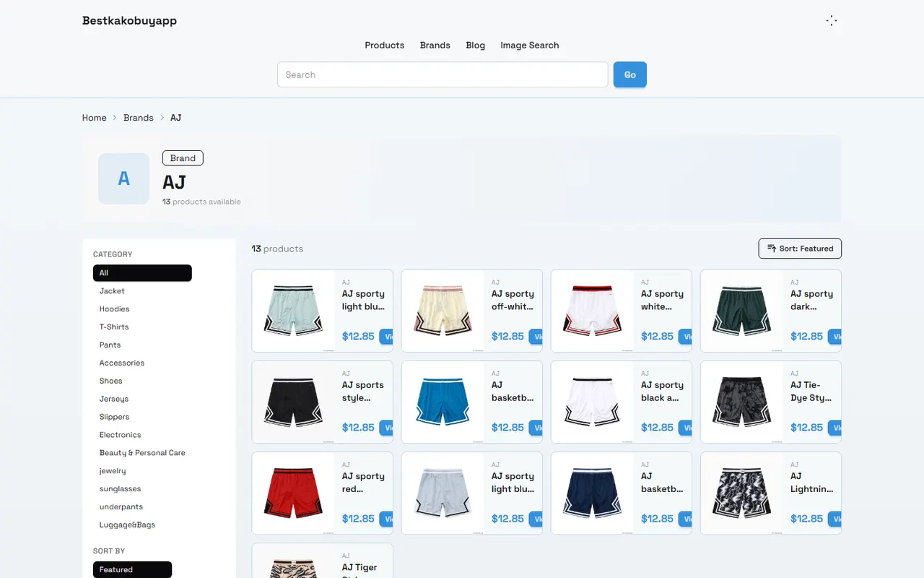The height and width of the screenshot is (578, 924).
Task: Filter products by Shoes
Action: [x=111, y=381]
